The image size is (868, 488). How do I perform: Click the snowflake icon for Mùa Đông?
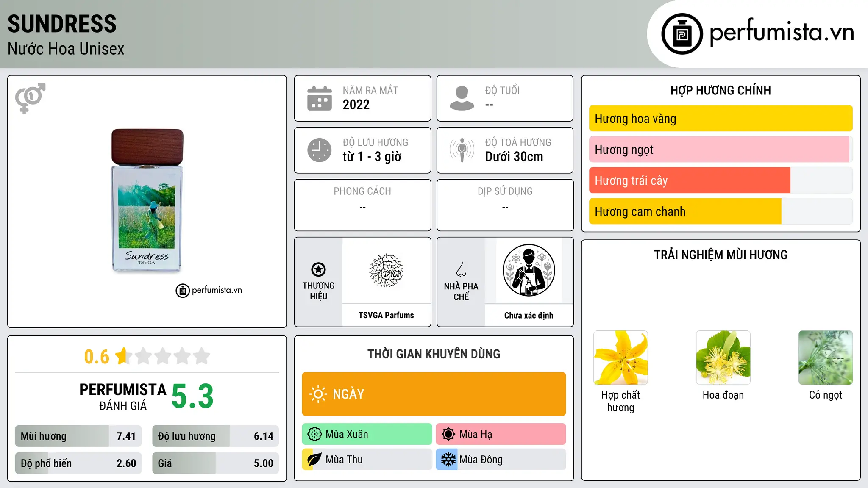(x=448, y=460)
